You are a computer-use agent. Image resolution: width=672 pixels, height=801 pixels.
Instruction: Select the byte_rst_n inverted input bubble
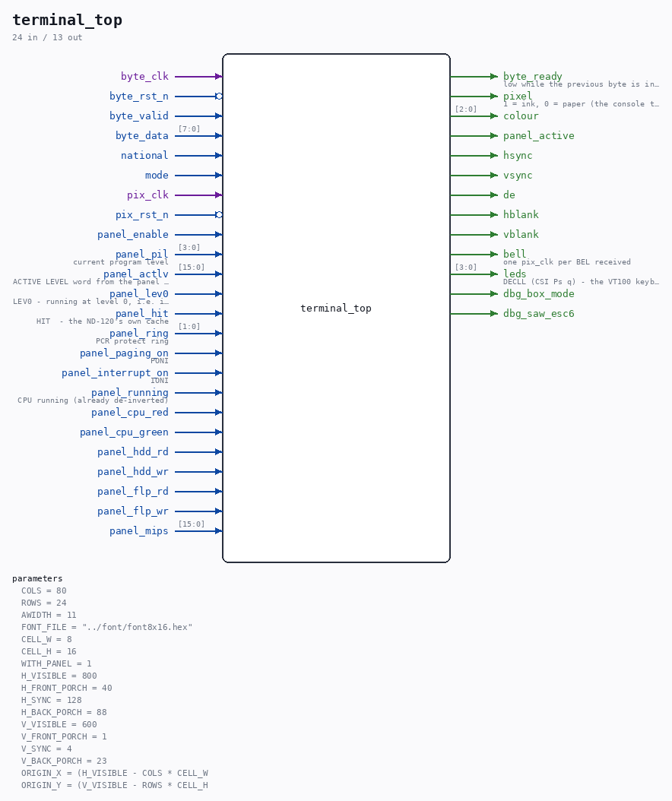point(219,96)
